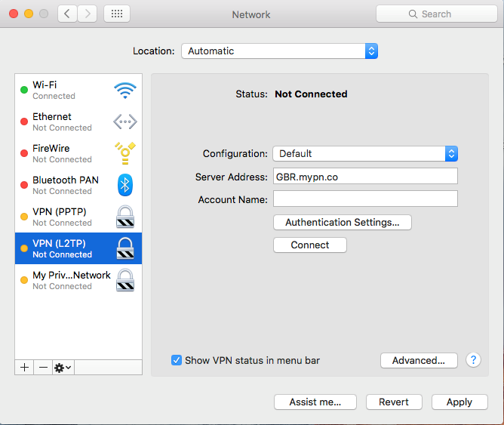Screen dimensions: 504x425
Task: Click the Bluetooth PAN icon
Action: tap(124, 185)
